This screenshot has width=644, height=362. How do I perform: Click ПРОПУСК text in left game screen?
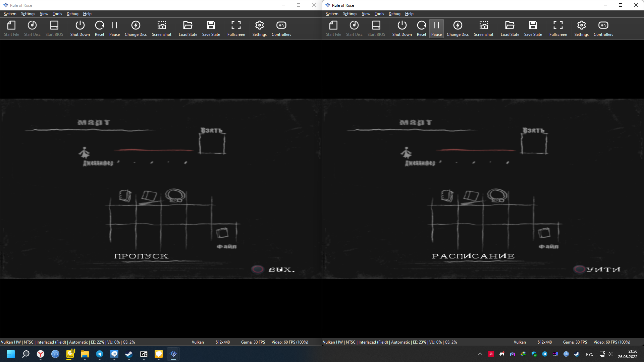pos(141,256)
